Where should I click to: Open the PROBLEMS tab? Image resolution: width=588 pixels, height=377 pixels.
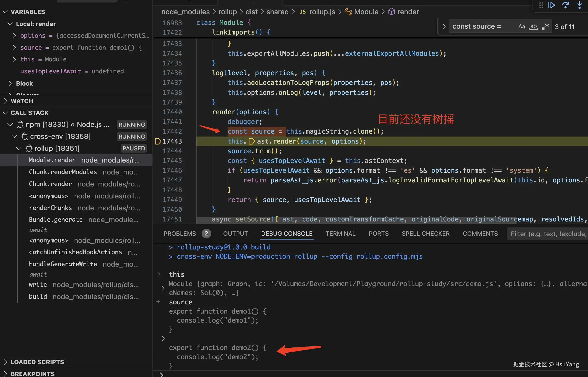[x=180, y=234]
